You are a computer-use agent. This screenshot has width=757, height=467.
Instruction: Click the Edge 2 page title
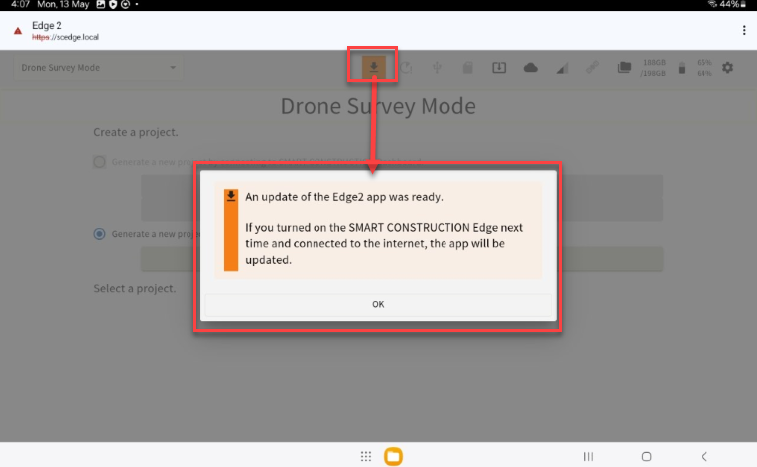coord(47,25)
